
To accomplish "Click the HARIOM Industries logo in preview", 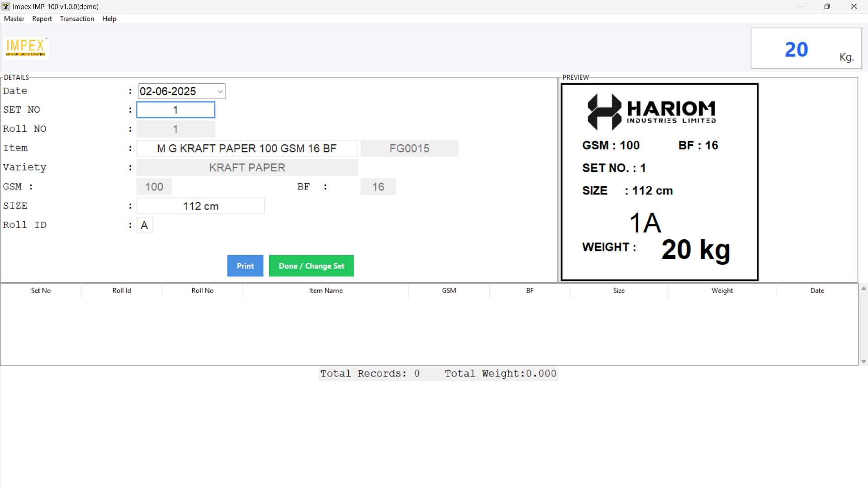I will click(x=651, y=111).
